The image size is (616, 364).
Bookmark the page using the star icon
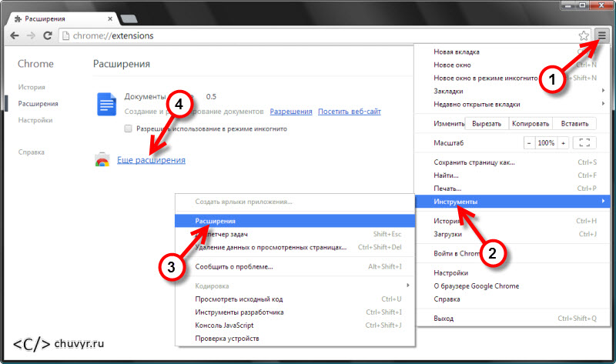(x=584, y=35)
